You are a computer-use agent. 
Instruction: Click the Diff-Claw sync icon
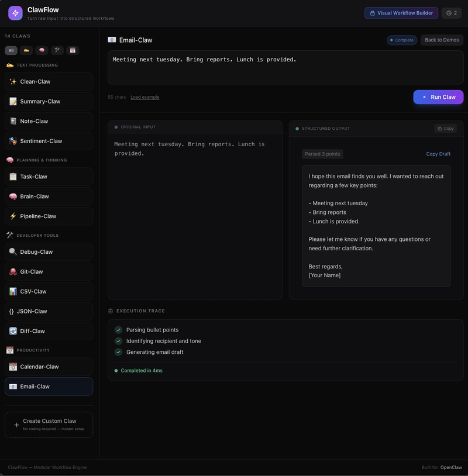13,331
